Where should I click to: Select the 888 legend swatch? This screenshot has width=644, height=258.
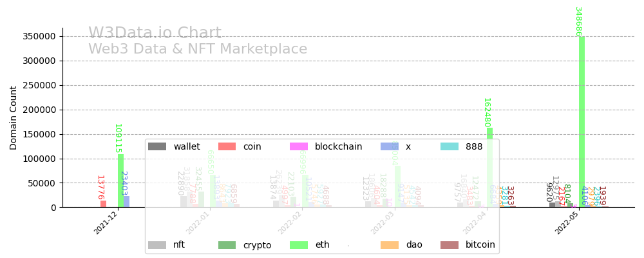tap(450, 146)
